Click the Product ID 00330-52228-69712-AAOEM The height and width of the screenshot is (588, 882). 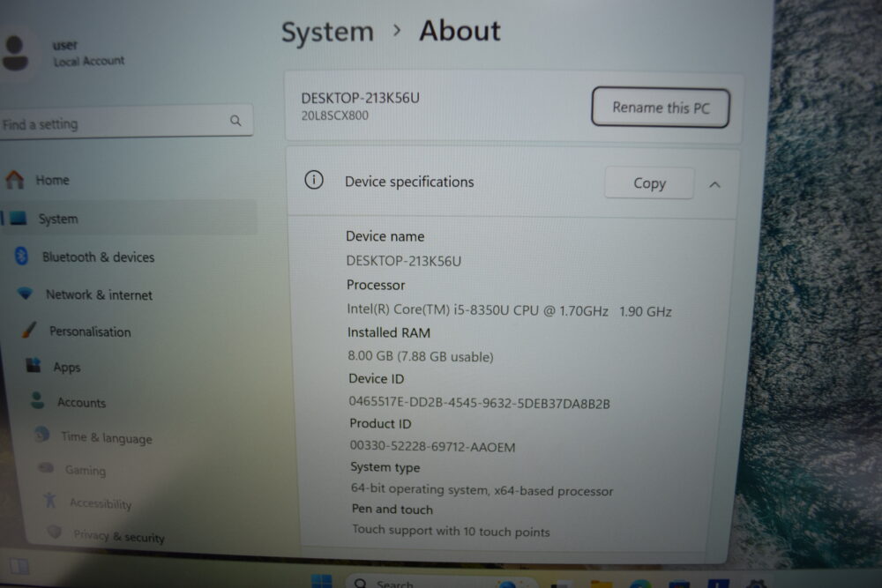tap(432, 446)
